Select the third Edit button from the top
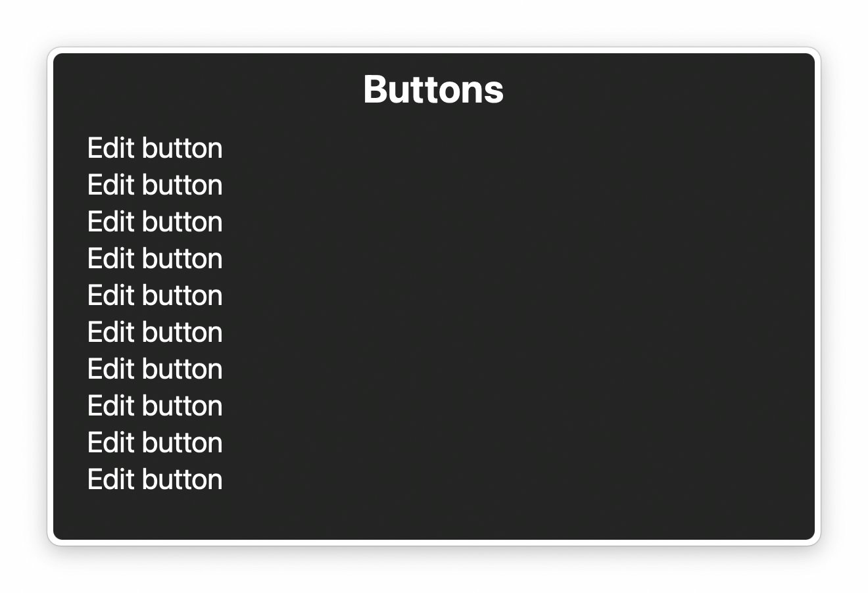Screen dimensions: 868x593 click(x=155, y=222)
